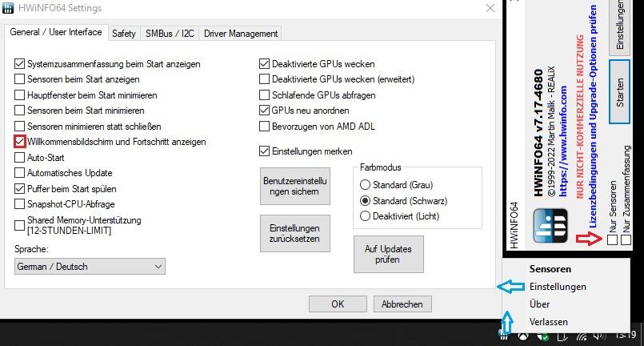Screen dimensions: 644x346
Task: Click the Wi-Fi network tray icon
Action: click(x=582, y=336)
